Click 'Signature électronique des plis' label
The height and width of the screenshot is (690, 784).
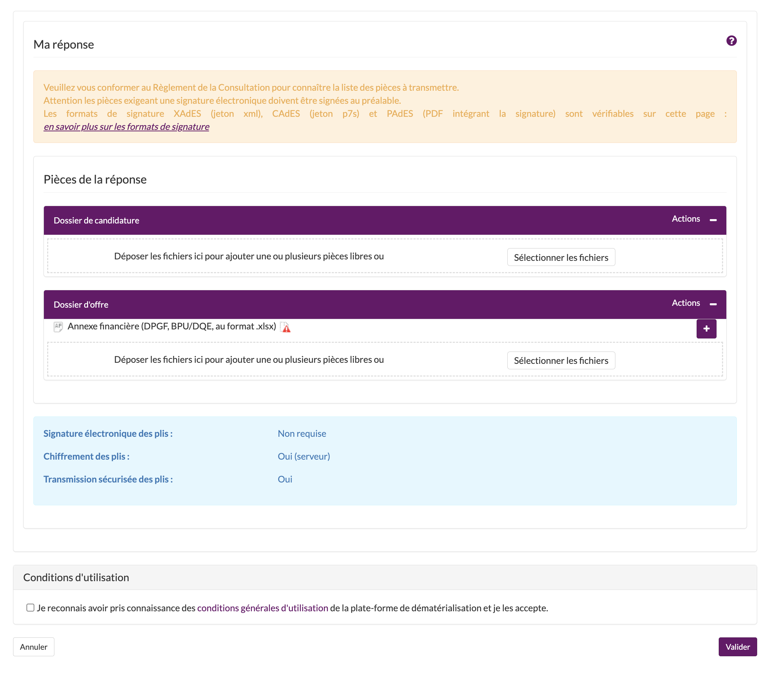108,433
